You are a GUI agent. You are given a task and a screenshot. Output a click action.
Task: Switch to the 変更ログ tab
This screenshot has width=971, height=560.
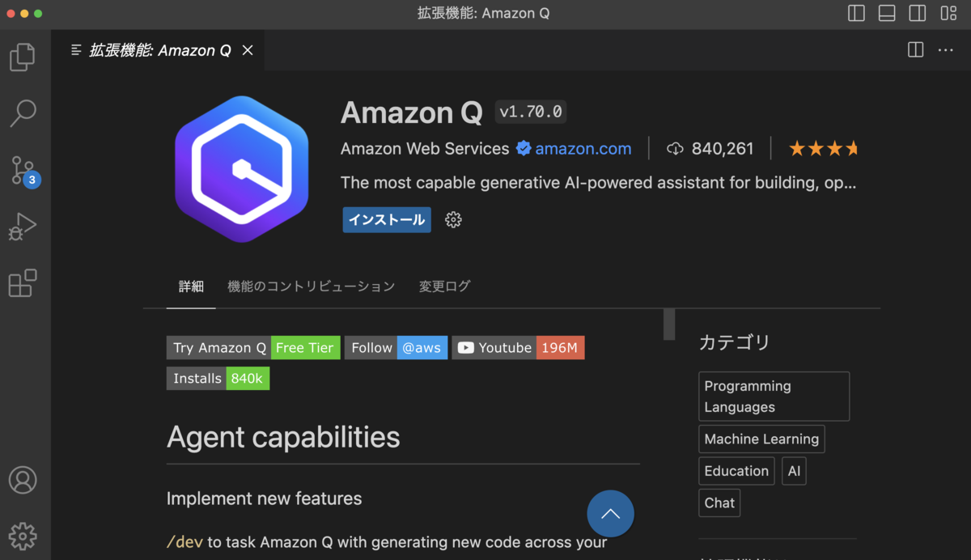tap(443, 286)
